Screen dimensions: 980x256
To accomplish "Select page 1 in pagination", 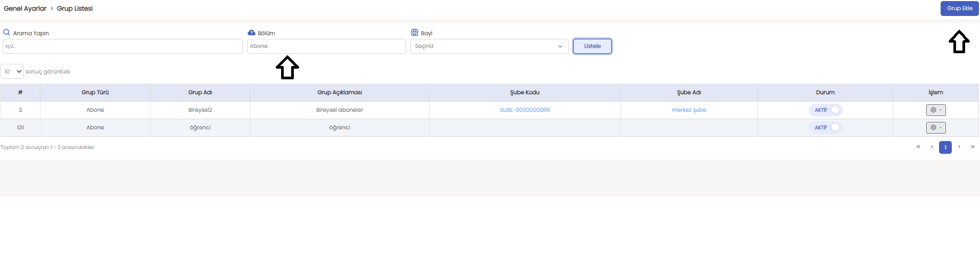I will (945, 147).
